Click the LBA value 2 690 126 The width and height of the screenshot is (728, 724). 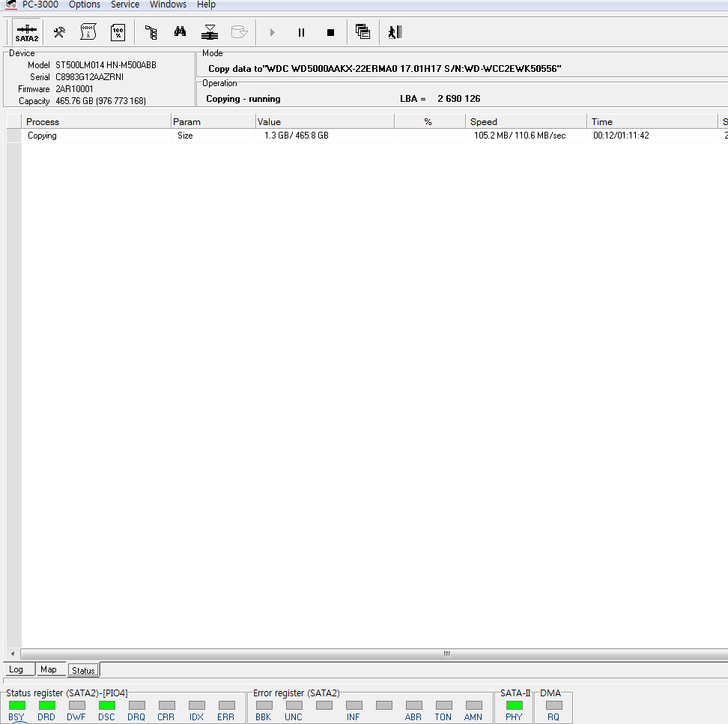click(x=458, y=98)
